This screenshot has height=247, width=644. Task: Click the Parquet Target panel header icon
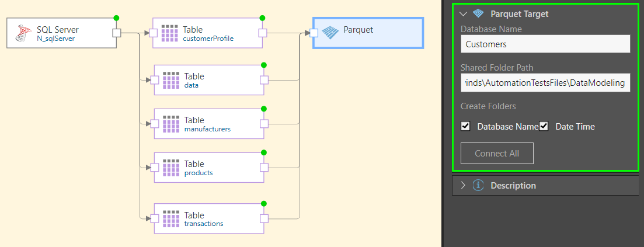pos(478,13)
